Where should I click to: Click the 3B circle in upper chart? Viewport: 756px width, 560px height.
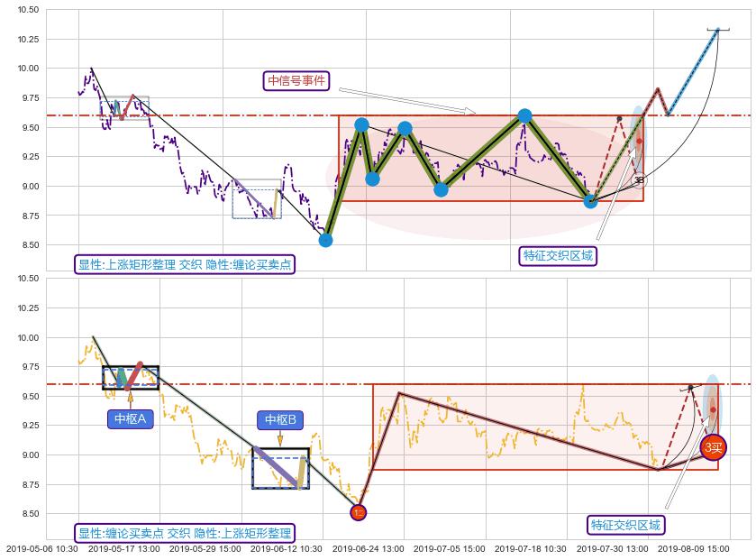tap(639, 180)
